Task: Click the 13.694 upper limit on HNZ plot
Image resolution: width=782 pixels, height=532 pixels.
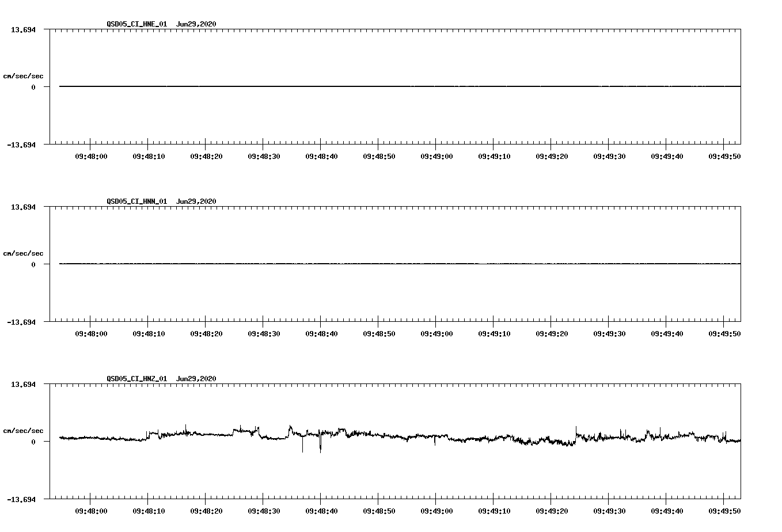Action: 23,384
